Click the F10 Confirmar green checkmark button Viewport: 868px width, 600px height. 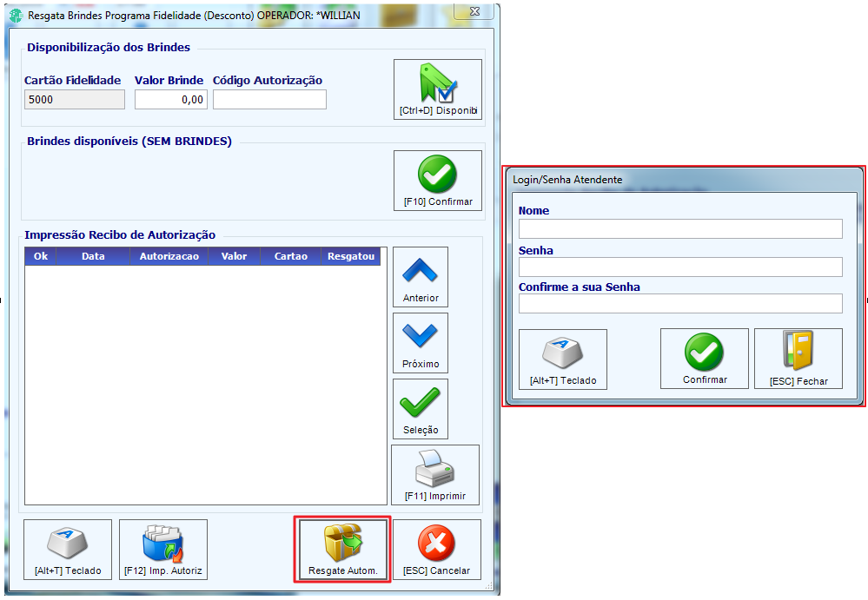point(438,181)
